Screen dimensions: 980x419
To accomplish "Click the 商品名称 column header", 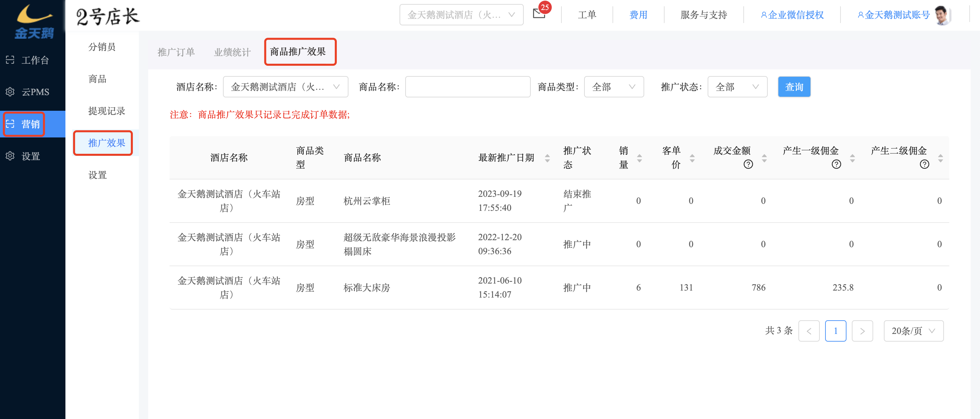I will point(362,158).
